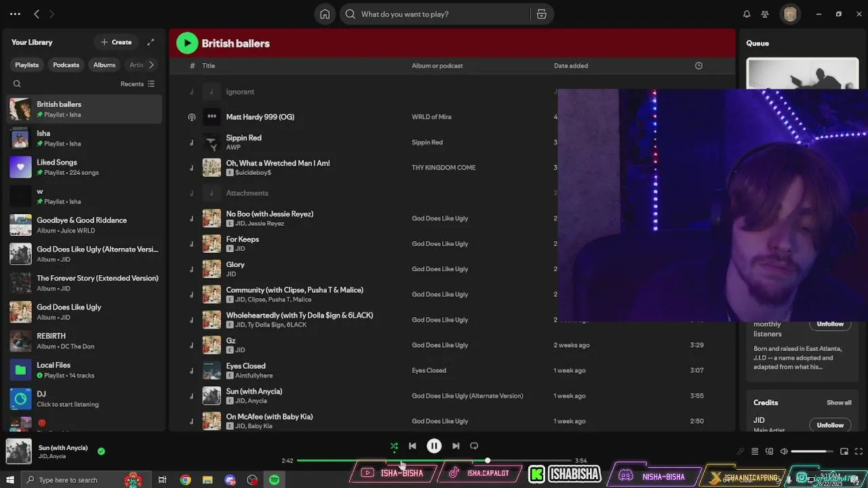This screenshot has height=488, width=868.
Task: Open Aintfullyhere artist link
Action: click(254, 375)
